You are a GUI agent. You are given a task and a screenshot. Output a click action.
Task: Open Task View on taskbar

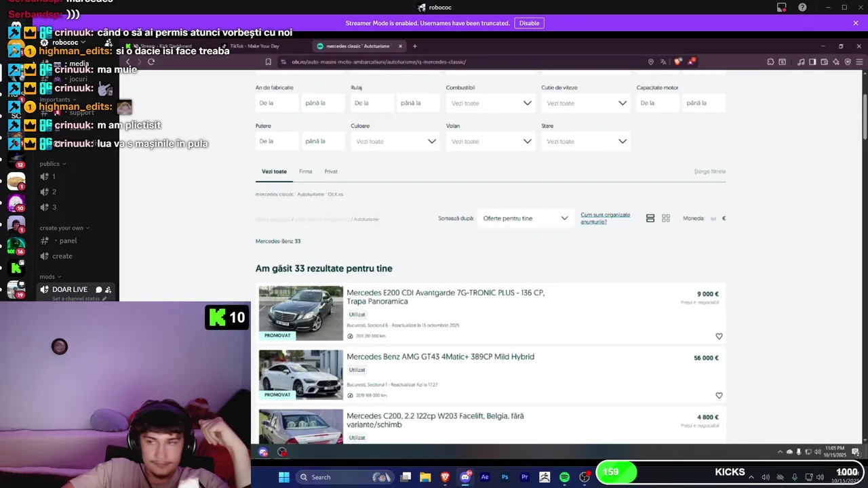(x=406, y=477)
